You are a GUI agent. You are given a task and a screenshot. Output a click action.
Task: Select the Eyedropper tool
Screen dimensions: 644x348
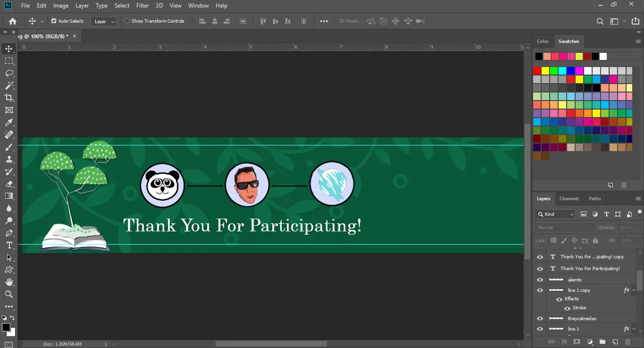click(x=9, y=122)
